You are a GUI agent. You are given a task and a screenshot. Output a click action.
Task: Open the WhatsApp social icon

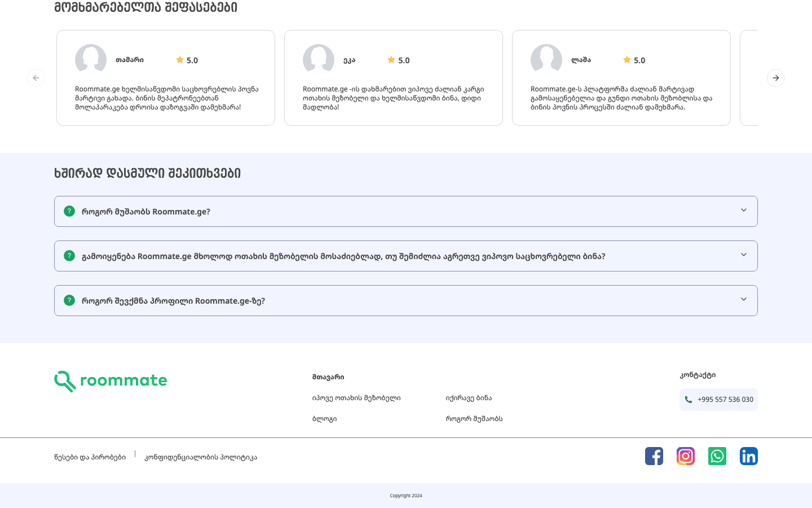(x=717, y=456)
